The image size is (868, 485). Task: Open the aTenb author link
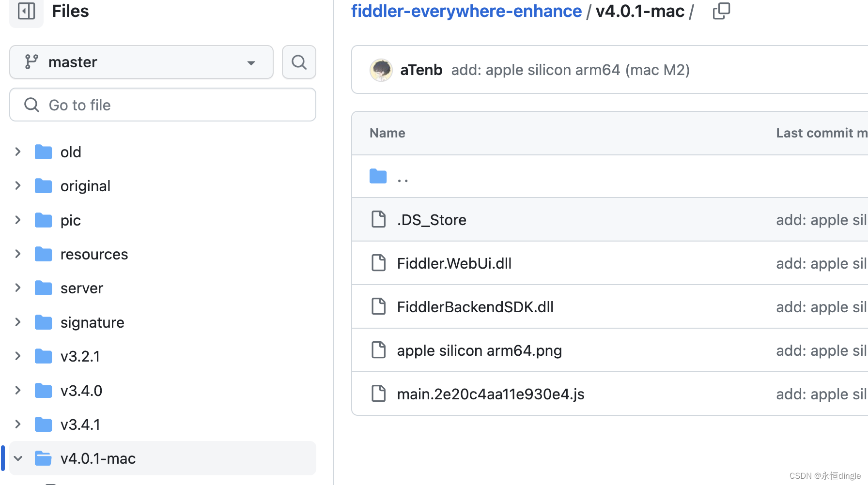pos(421,70)
